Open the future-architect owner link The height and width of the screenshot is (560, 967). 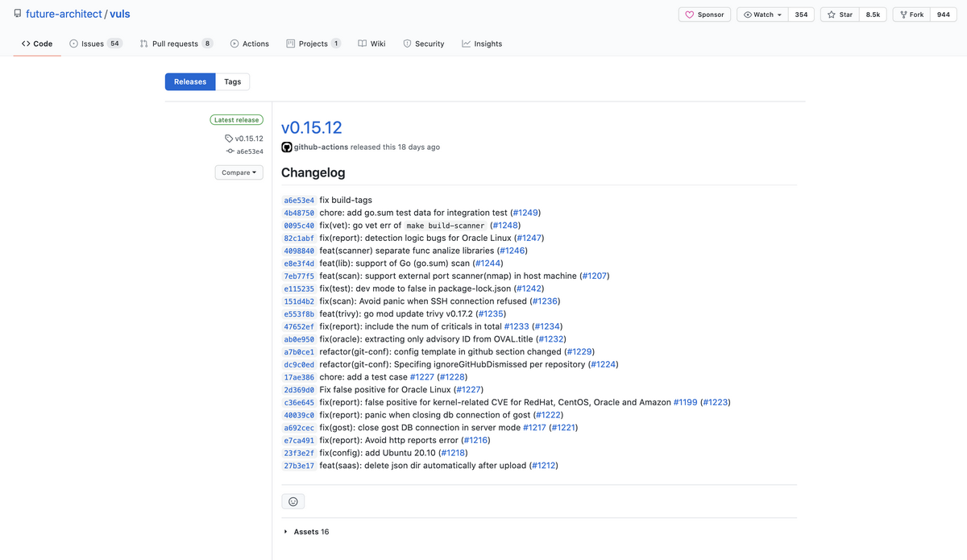[x=64, y=15]
